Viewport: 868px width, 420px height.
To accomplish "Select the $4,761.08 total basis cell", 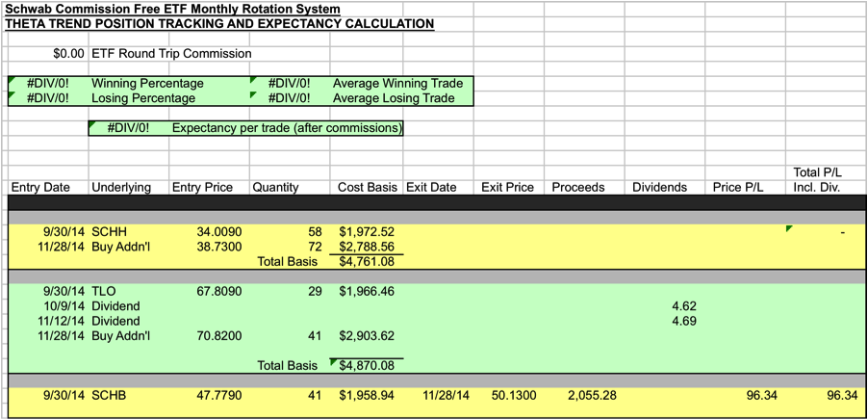I will 368,261.
